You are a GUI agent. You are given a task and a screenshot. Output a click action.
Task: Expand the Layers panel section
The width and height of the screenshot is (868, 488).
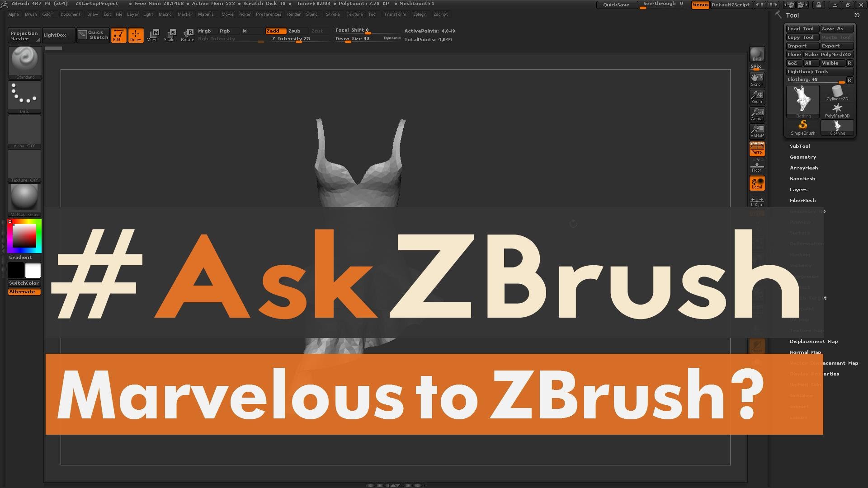coord(798,189)
